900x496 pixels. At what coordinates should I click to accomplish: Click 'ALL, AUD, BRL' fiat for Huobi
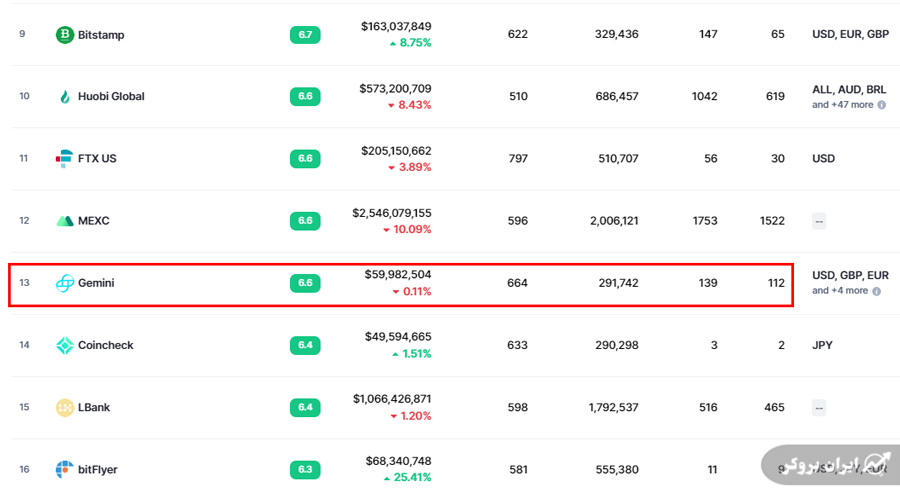tap(849, 90)
